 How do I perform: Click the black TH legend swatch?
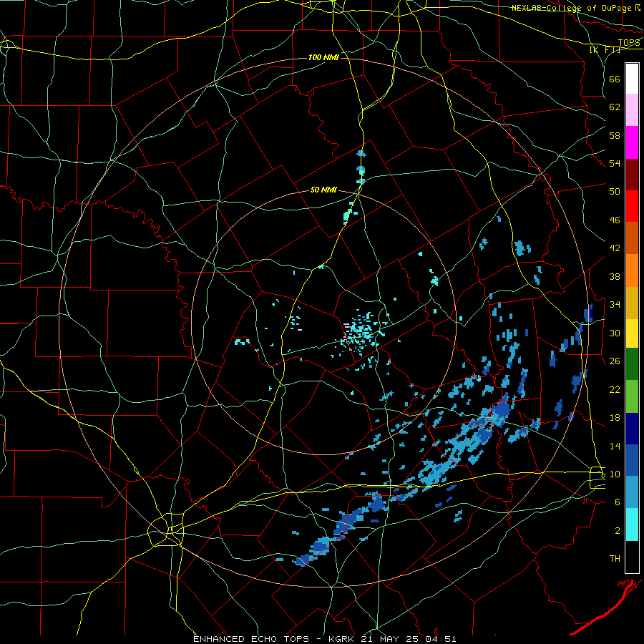click(x=632, y=557)
